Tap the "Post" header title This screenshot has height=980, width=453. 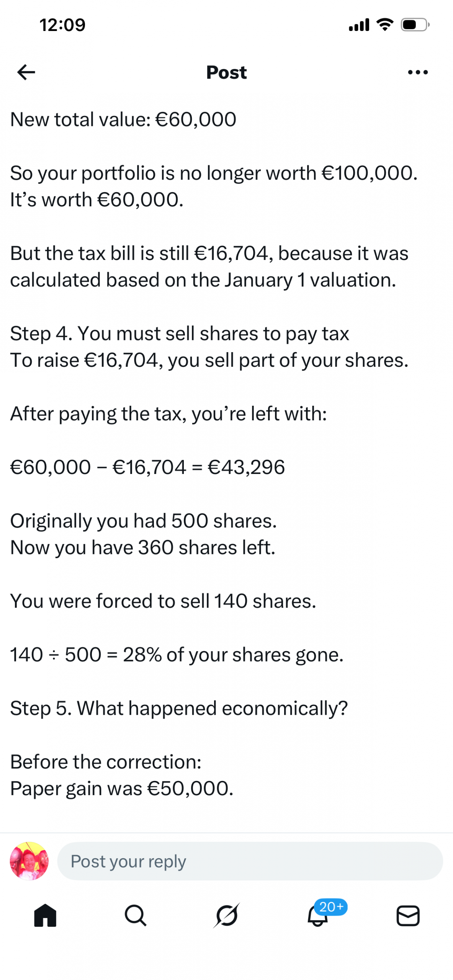click(226, 72)
